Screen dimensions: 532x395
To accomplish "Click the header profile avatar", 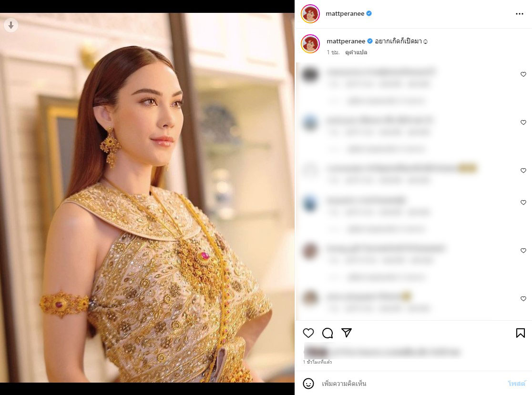I will pos(310,14).
